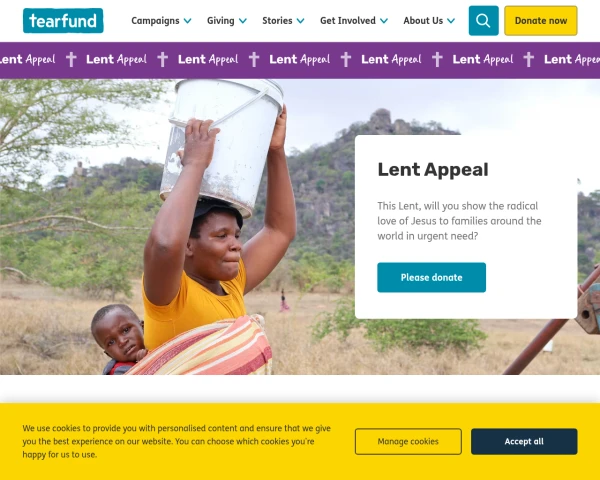The height and width of the screenshot is (480, 600).
Task: Click the Lent Appeal card heading
Action: (433, 170)
